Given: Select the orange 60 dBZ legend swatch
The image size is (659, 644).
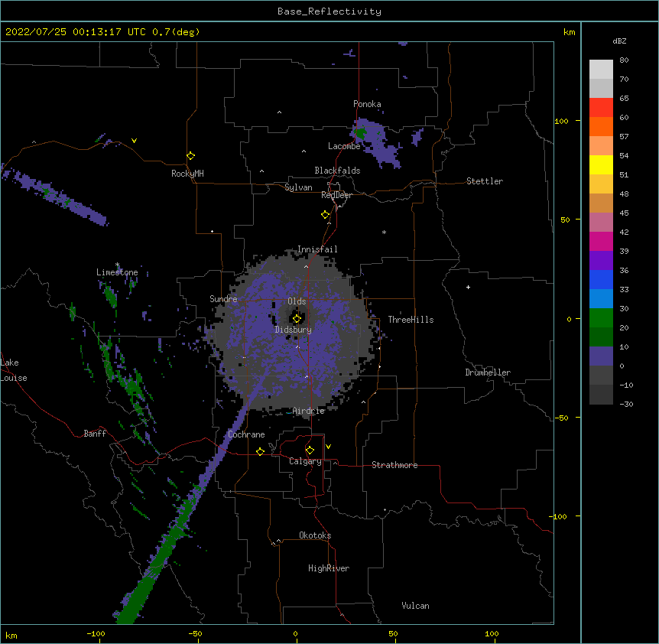Looking at the screenshot, I should point(601,126).
